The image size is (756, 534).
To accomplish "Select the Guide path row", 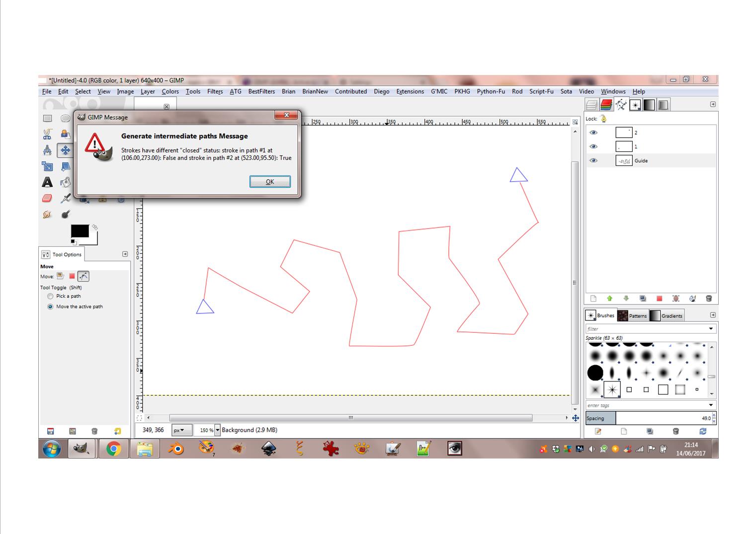I will [x=651, y=160].
